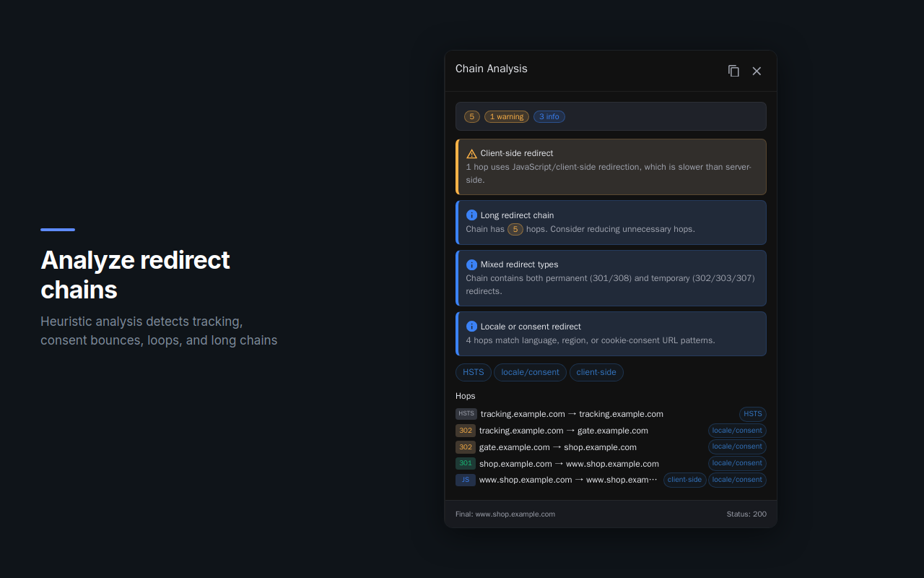The image size is (924, 578).
Task: Toggle the client-side filter chip
Action: tap(596, 372)
